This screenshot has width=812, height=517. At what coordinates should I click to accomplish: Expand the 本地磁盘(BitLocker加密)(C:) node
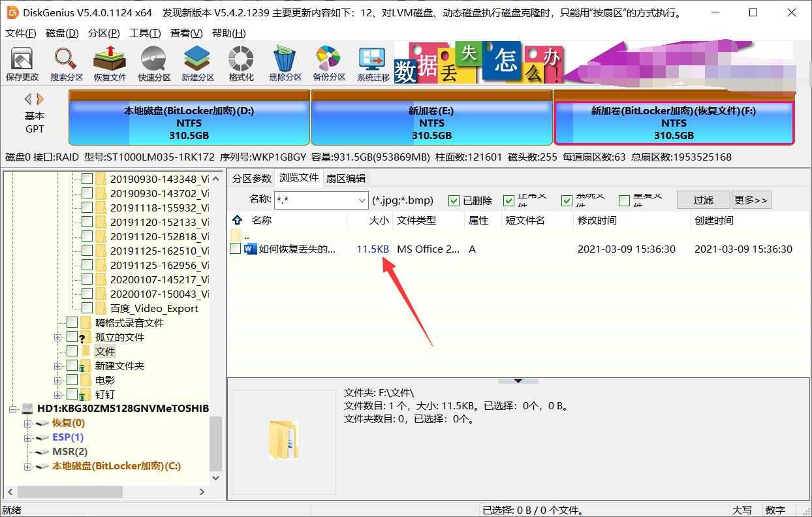[27, 467]
